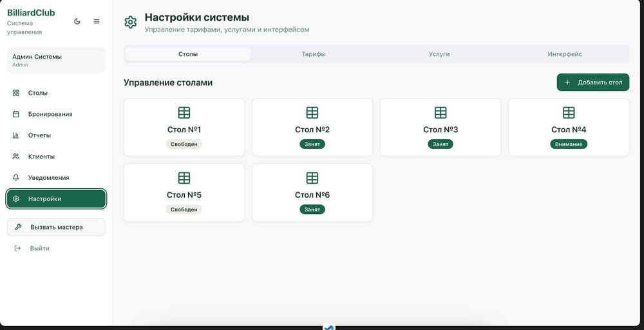644x330 pixels.
Task: Click the Бронирования calendar icon in sidebar
Action: (x=16, y=114)
